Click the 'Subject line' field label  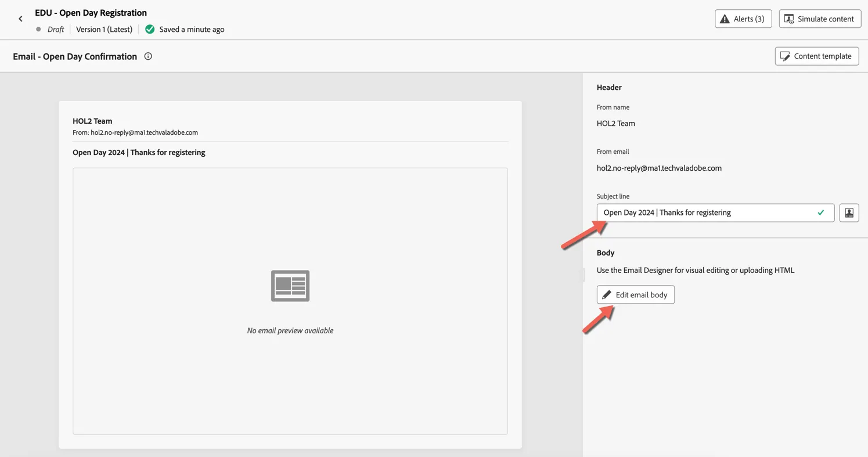(x=613, y=196)
